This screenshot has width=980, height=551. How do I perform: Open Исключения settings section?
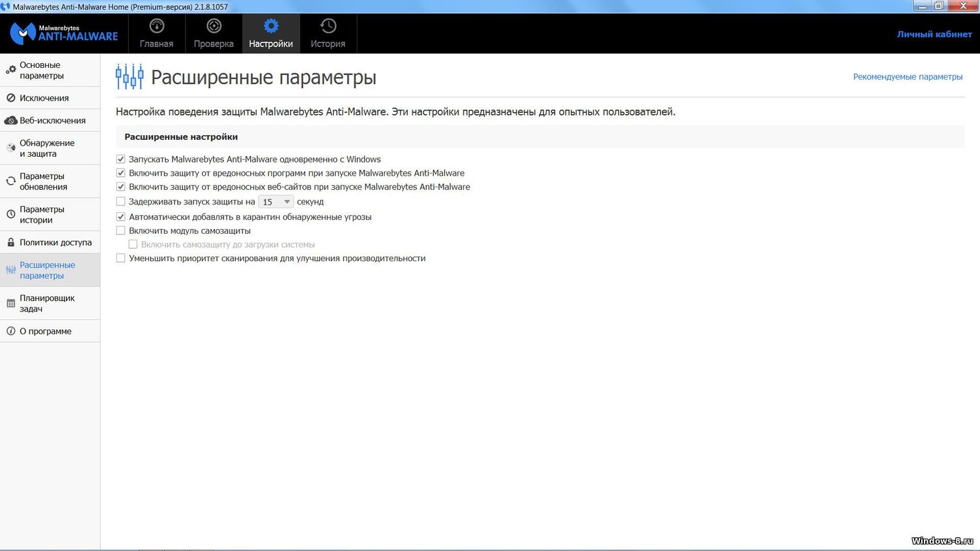[50, 98]
